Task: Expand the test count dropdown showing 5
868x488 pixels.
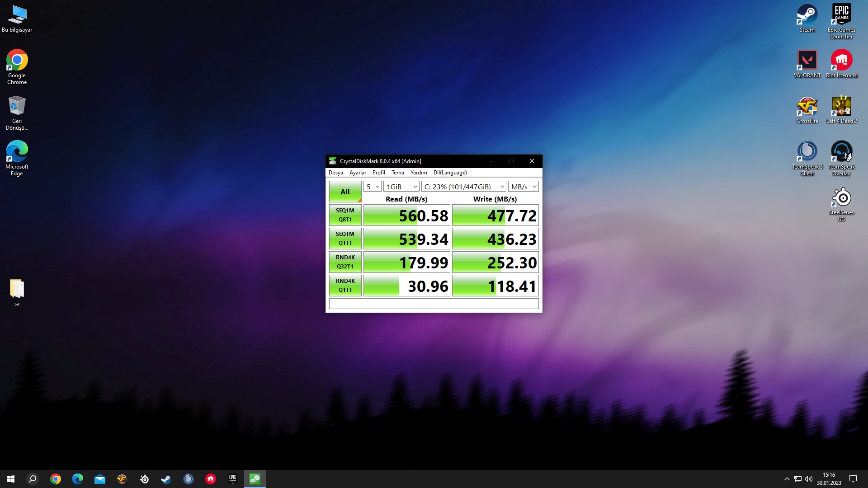Action: pyautogui.click(x=373, y=187)
